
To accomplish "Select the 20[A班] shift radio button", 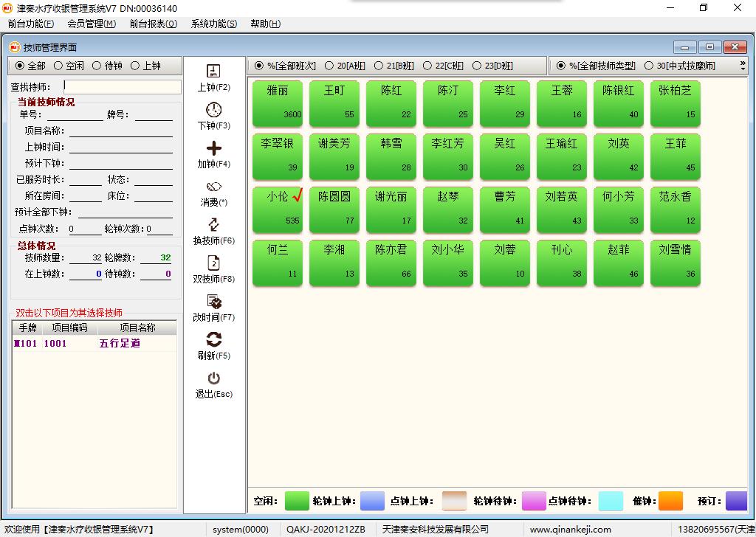I will click(329, 66).
